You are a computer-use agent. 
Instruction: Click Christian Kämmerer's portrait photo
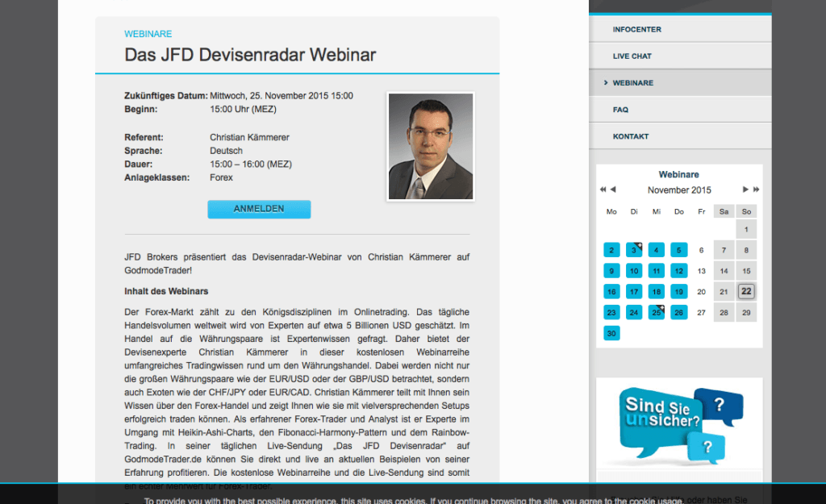point(431,147)
